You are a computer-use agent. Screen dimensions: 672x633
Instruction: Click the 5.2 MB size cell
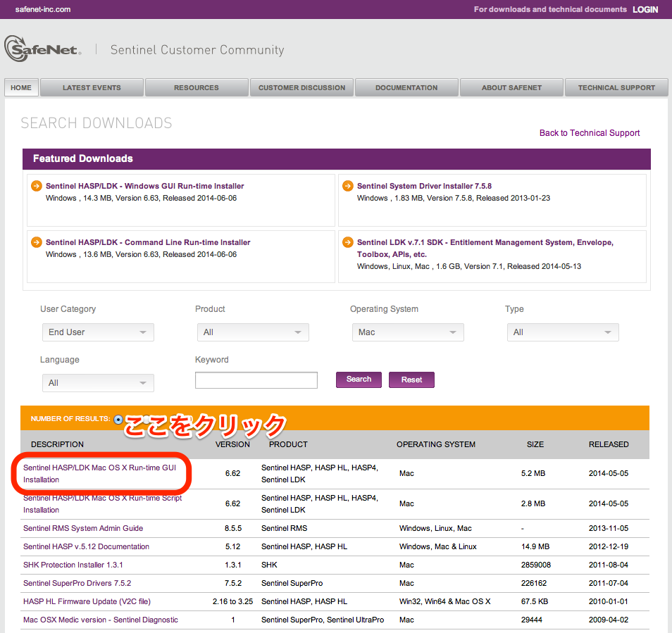tap(533, 473)
